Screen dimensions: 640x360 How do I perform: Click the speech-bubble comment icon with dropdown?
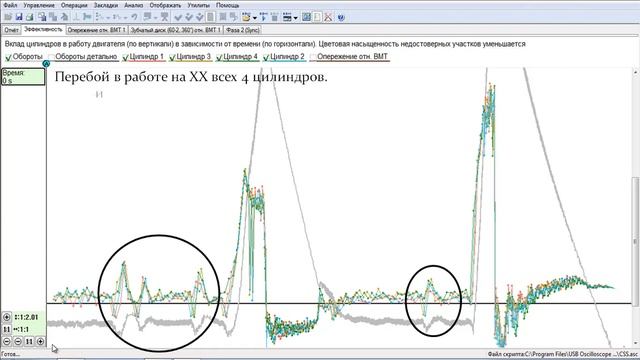tap(147, 17)
